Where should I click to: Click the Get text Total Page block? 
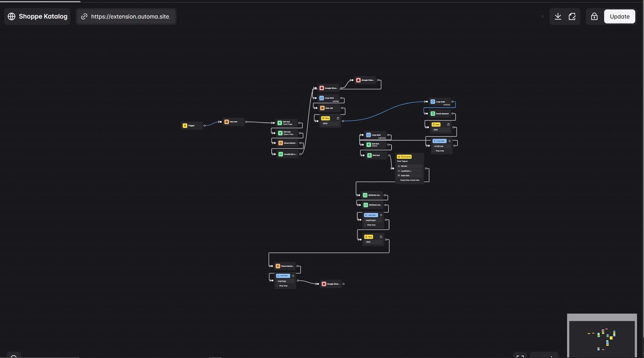coord(287,123)
